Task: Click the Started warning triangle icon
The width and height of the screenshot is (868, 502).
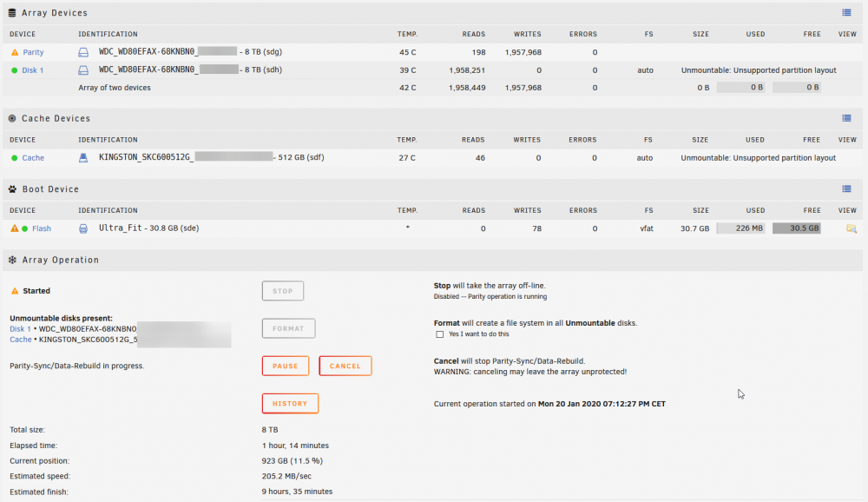Action: [x=15, y=291]
